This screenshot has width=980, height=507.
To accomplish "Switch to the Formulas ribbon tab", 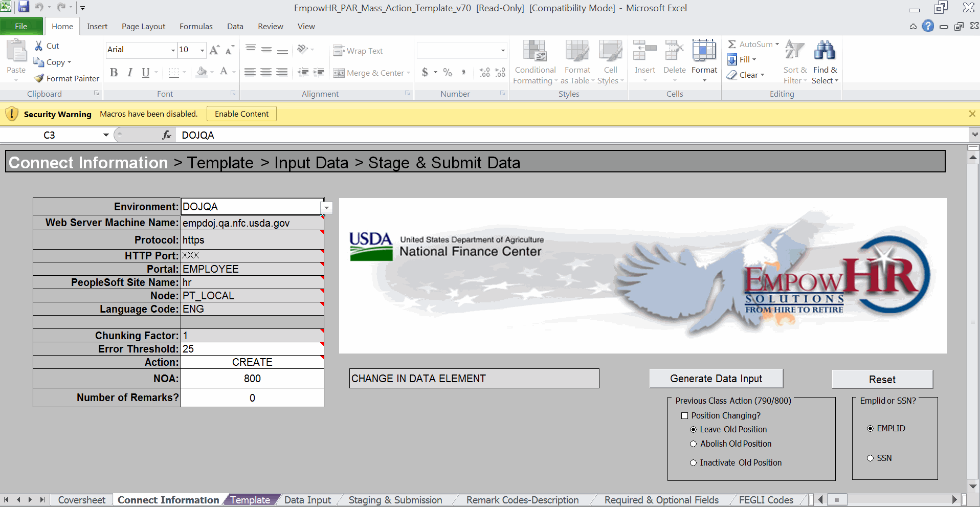I will tap(196, 27).
